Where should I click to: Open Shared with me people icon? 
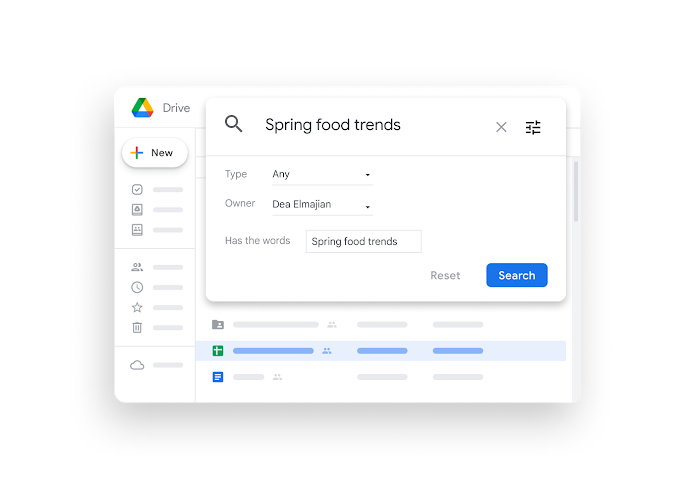137,267
